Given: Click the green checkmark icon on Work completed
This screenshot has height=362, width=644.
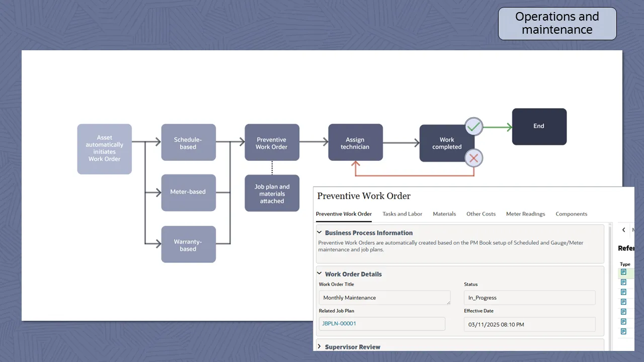Looking at the screenshot, I should coord(473,127).
